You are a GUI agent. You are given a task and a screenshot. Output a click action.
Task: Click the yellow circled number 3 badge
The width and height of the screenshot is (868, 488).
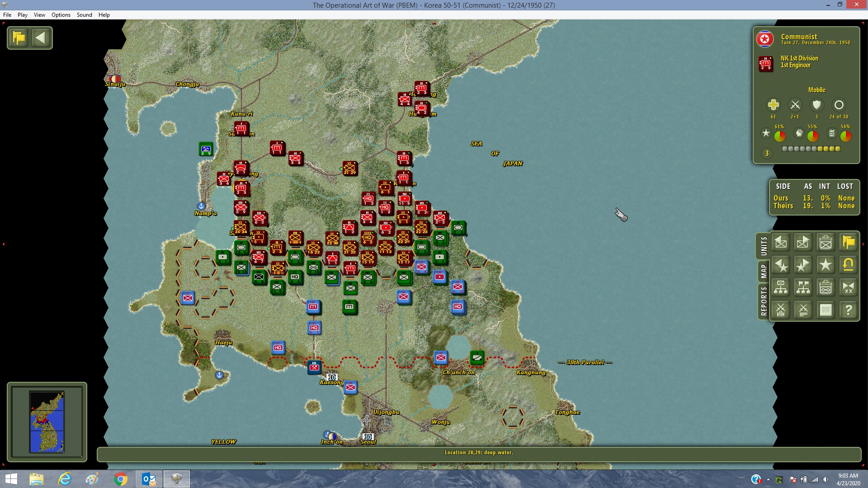click(x=767, y=154)
